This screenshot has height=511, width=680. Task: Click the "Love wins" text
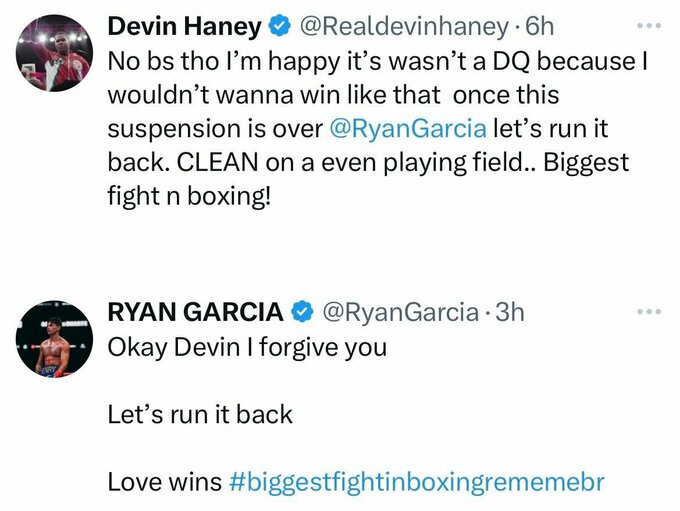click(x=164, y=481)
